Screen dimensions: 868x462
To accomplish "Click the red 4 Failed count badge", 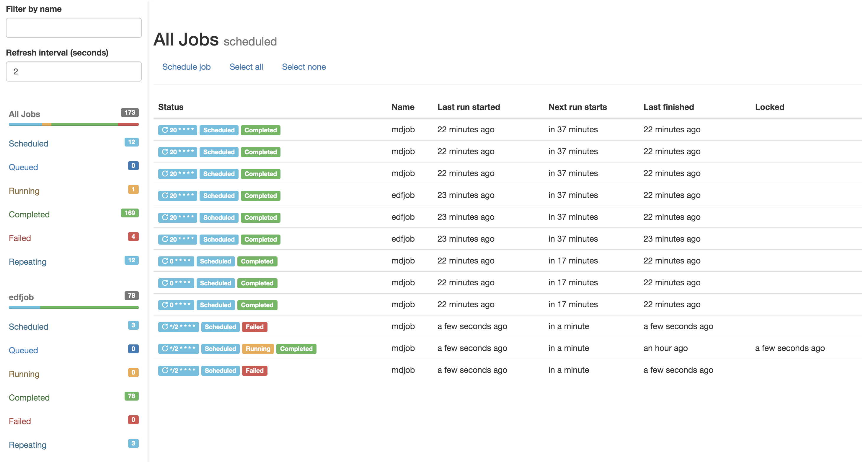I will tap(133, 237).
